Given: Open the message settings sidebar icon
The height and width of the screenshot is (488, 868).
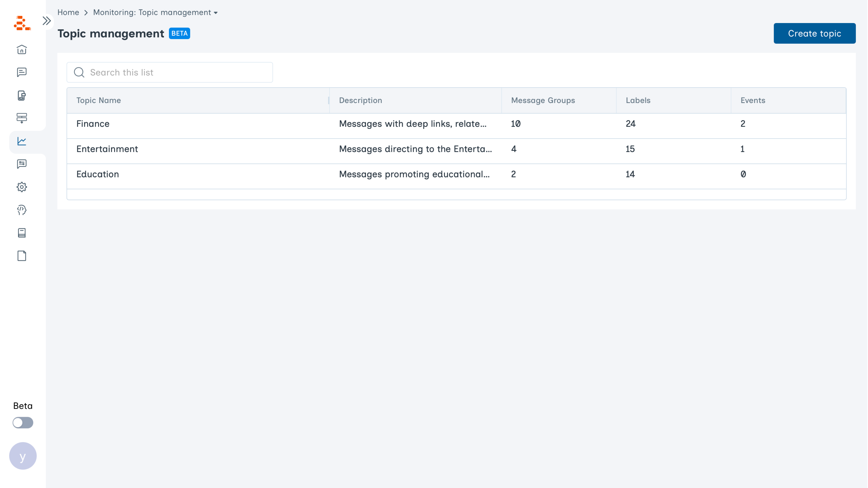Looking at the screenshot, I should (x=22, y=164).
